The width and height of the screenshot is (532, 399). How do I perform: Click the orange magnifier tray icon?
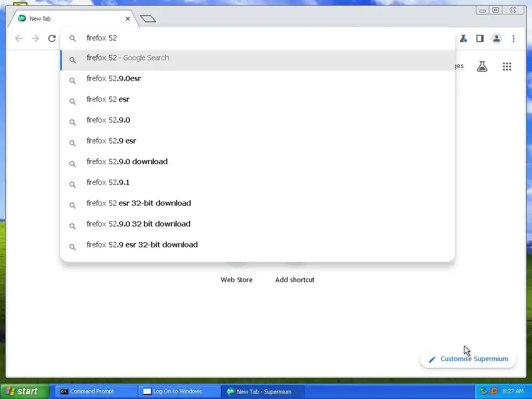[494, 391]
